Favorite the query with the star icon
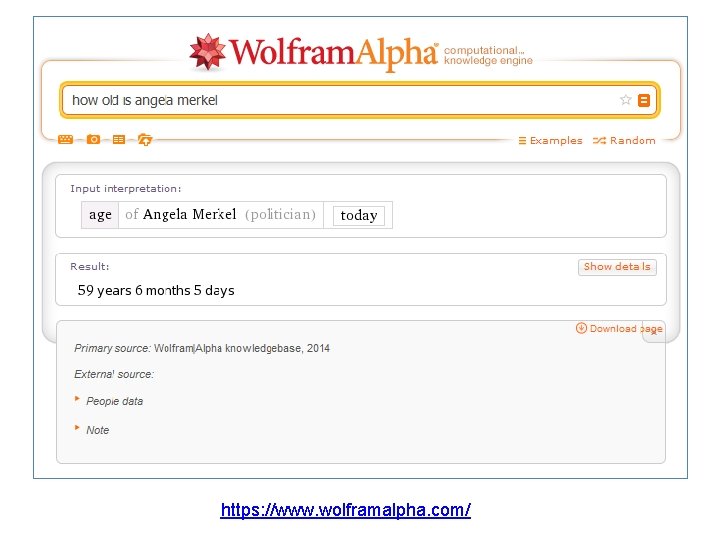The width and height of the screenshot is (720, 540). point(625,100)
